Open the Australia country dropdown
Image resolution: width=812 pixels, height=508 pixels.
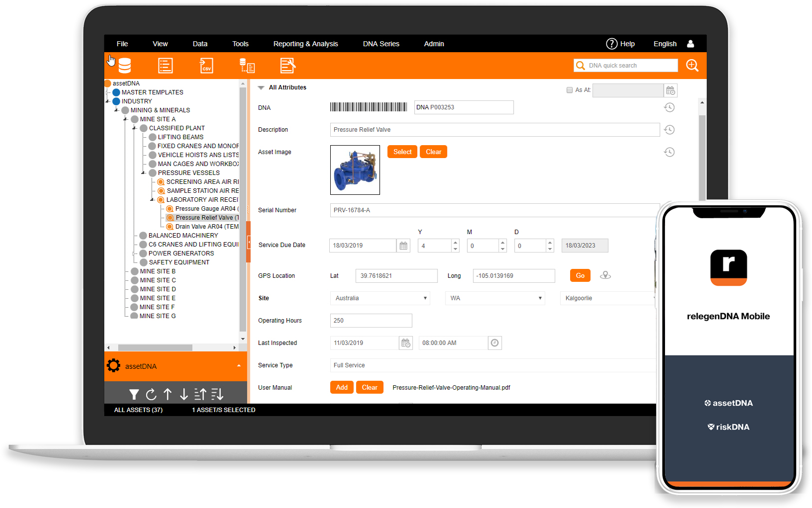click(380, 298)
